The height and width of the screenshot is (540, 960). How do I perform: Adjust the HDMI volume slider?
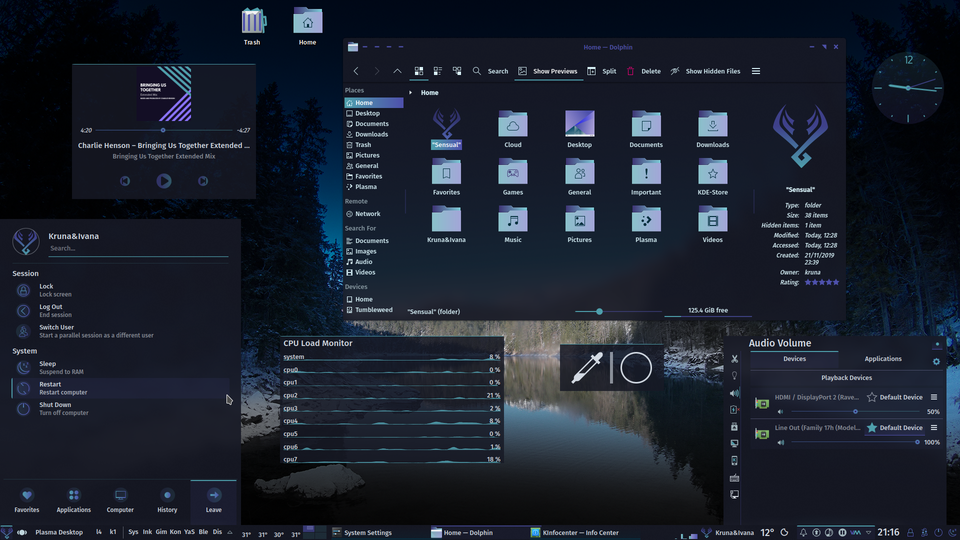[x=855, y=412]
